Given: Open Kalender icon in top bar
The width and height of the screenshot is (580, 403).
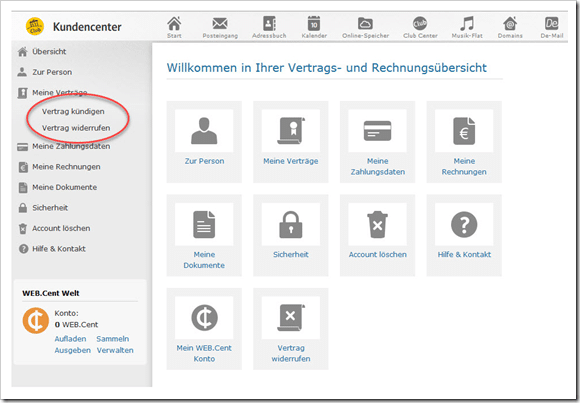Looking at the screenshot, I should click(x=314, y=24).
